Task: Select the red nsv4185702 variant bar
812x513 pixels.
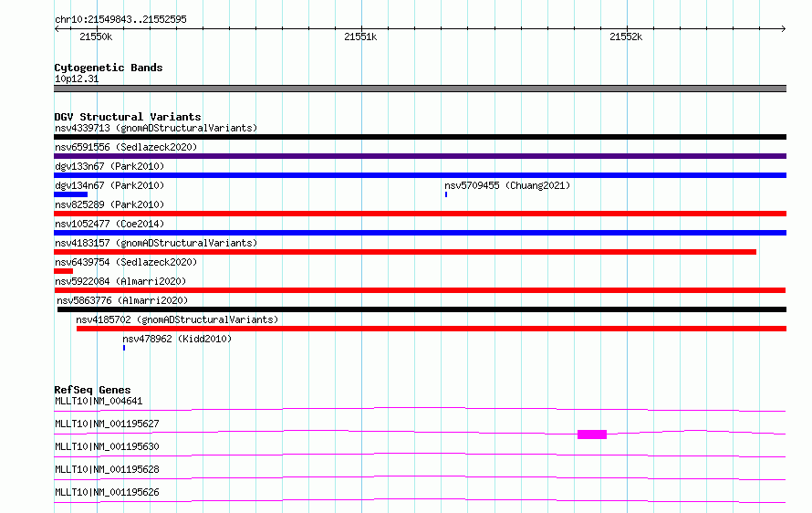Action: pos(432,329)
